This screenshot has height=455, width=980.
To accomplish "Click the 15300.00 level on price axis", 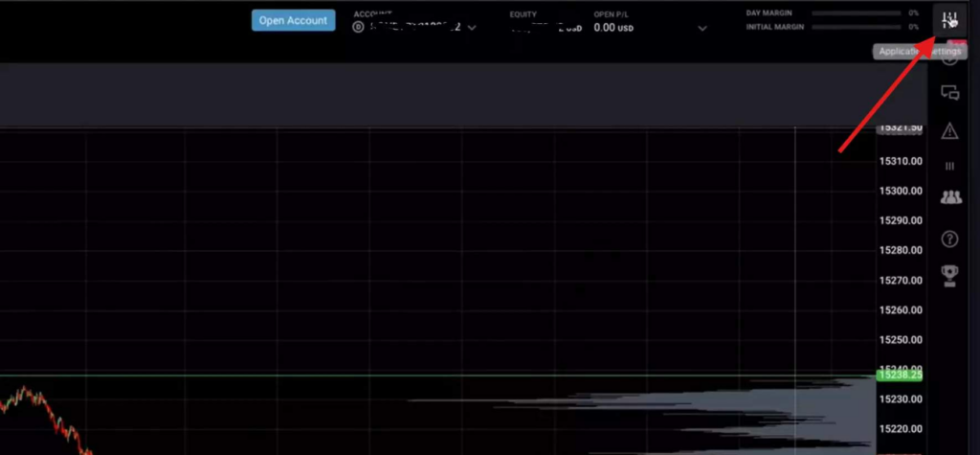I will pyautogui.click(x=900, y=191).
